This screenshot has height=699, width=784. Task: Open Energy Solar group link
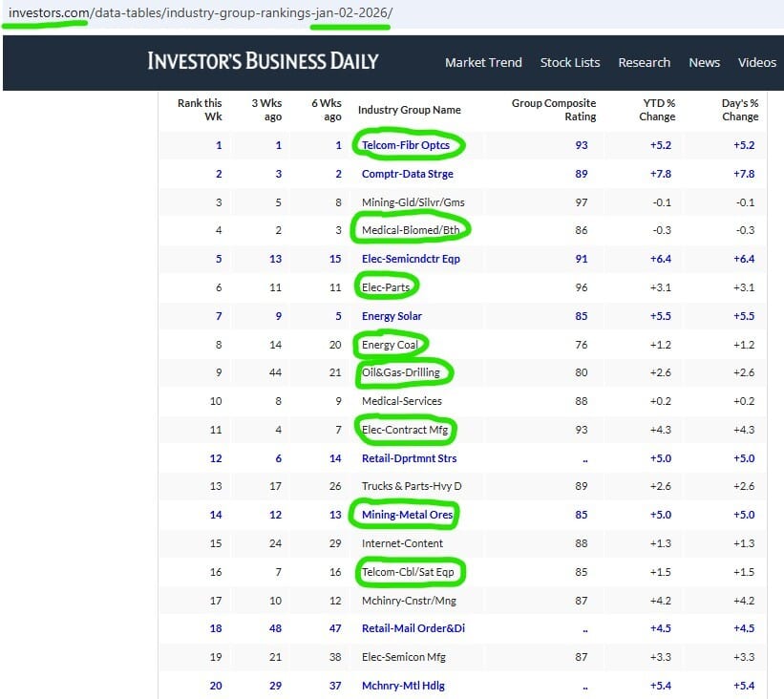392,316
